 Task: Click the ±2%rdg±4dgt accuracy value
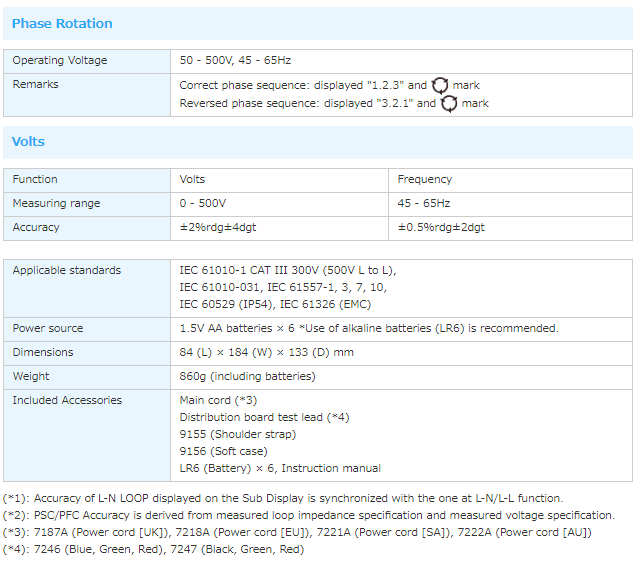pos(217,228)
